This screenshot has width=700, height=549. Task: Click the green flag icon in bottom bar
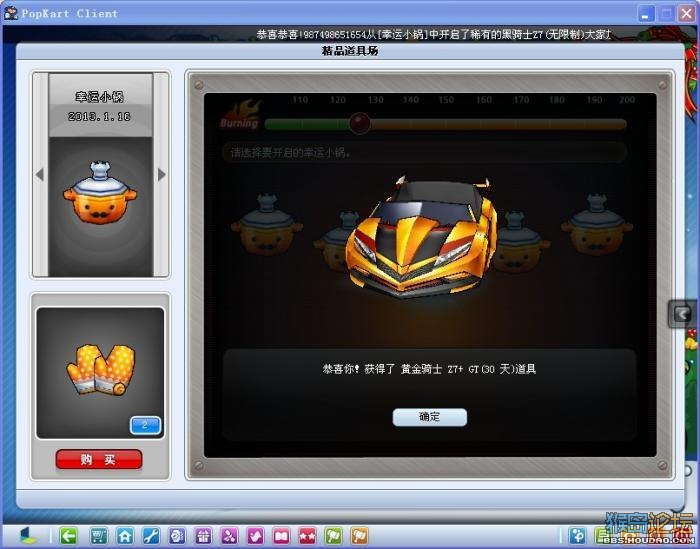point(333,536)
